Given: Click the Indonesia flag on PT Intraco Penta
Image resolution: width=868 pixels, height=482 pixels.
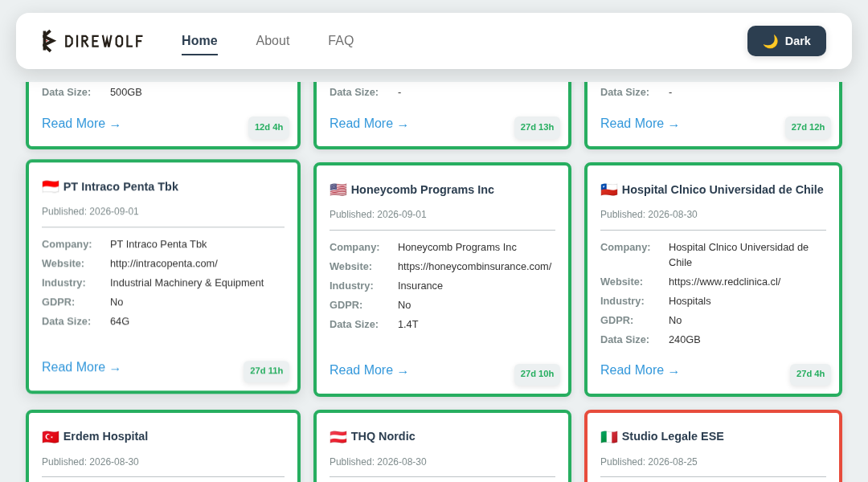Looking at the screenshot, I should click(51, 186).
